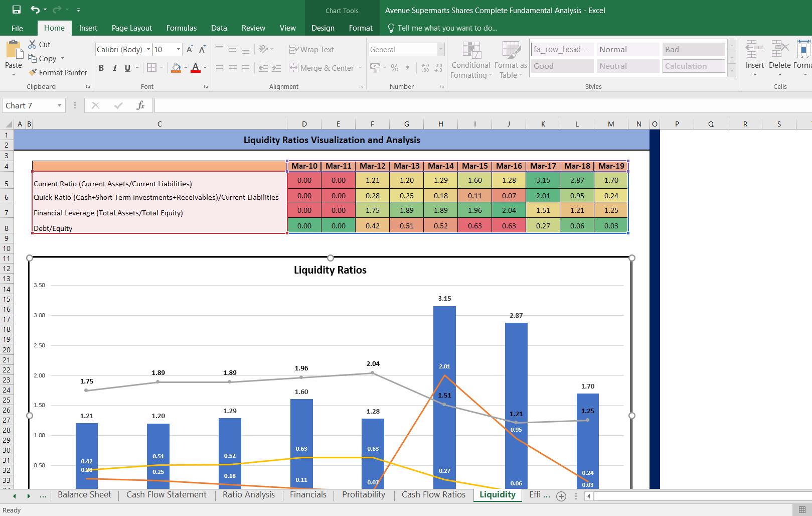
Task: Select the Liquidity Ratios chart title
Action: pos(330,270)
